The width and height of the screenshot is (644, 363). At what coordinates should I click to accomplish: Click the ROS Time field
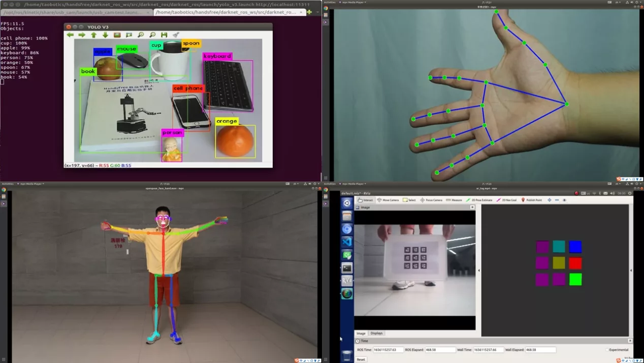click(x=388, y=350)
